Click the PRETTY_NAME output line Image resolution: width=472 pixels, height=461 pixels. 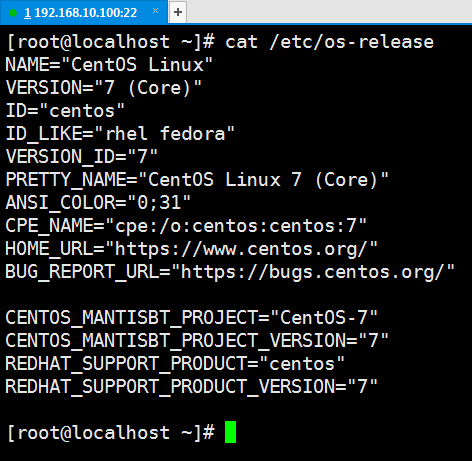coord(197,180)
